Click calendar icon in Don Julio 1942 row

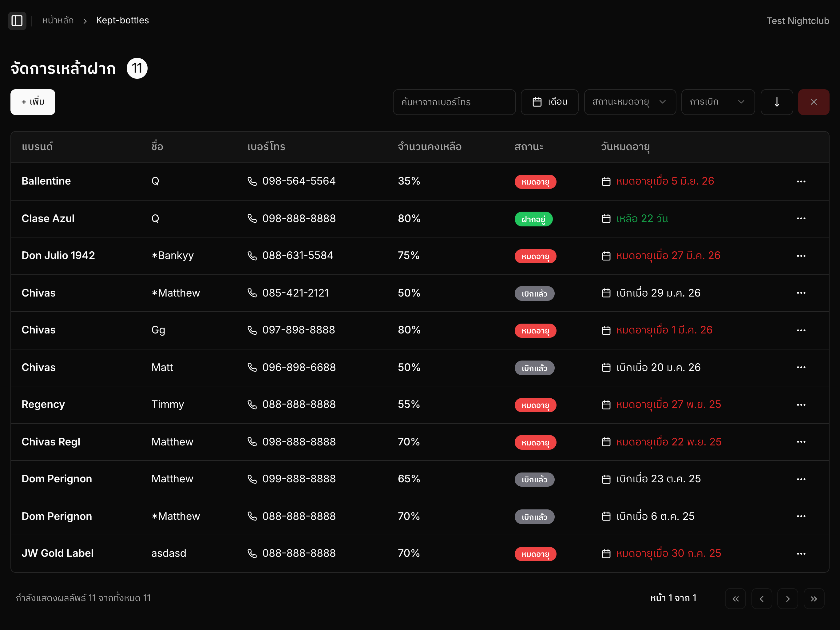(x=606, y=256)
